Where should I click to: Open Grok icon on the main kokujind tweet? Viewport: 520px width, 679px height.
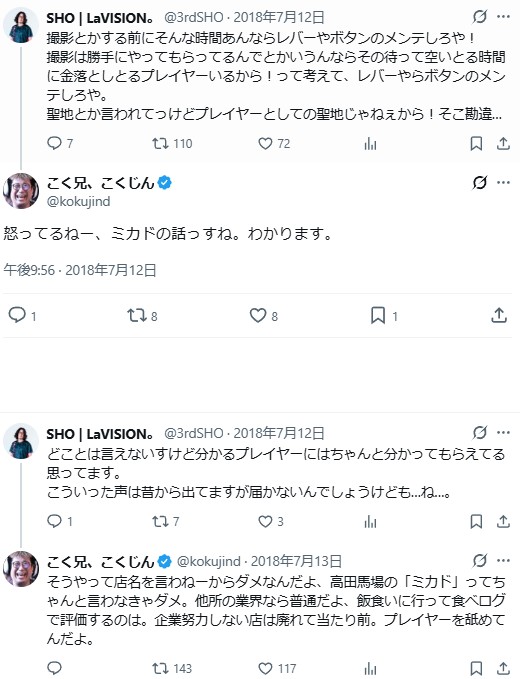point(480,183)
